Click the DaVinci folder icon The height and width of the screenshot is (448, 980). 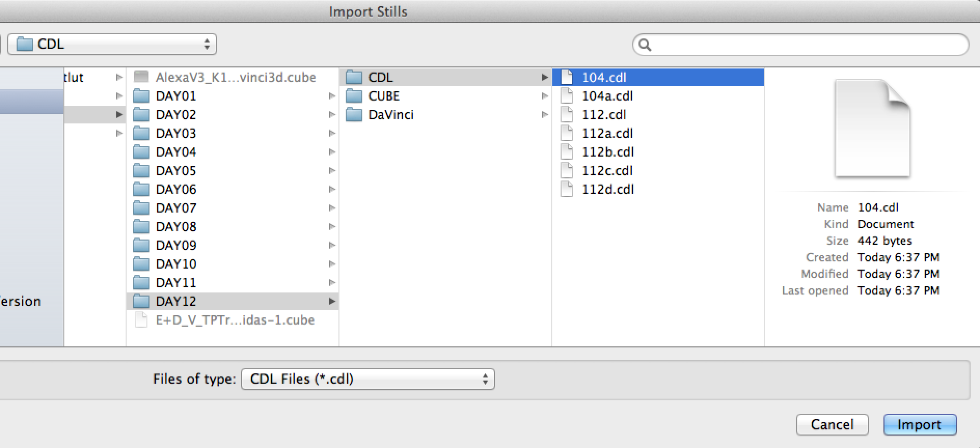(354, 115)
